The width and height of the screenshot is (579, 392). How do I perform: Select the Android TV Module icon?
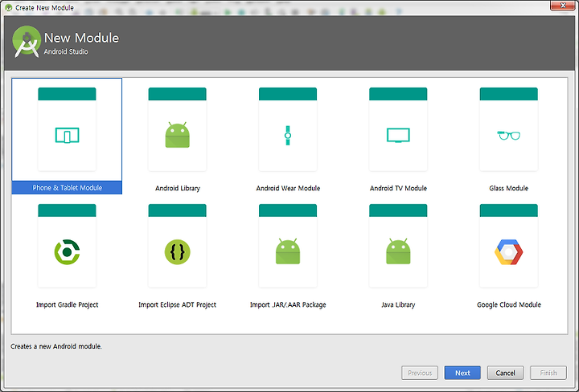398,135
